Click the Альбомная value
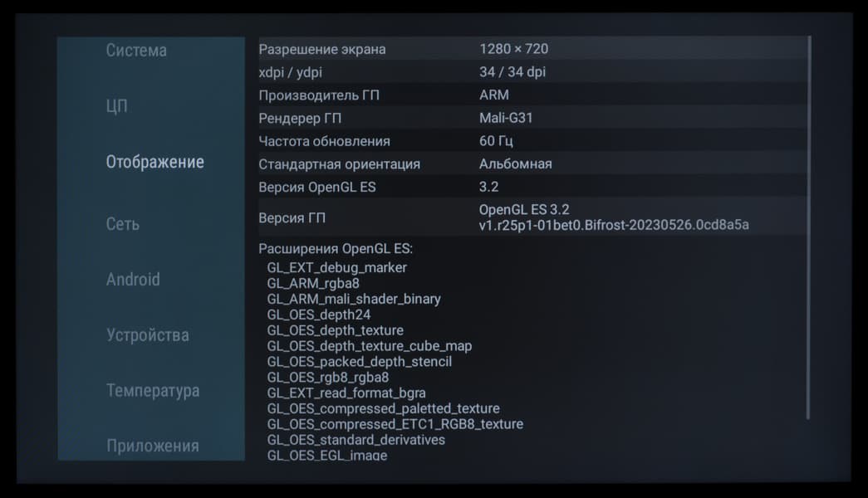 [x=515, y=164]
